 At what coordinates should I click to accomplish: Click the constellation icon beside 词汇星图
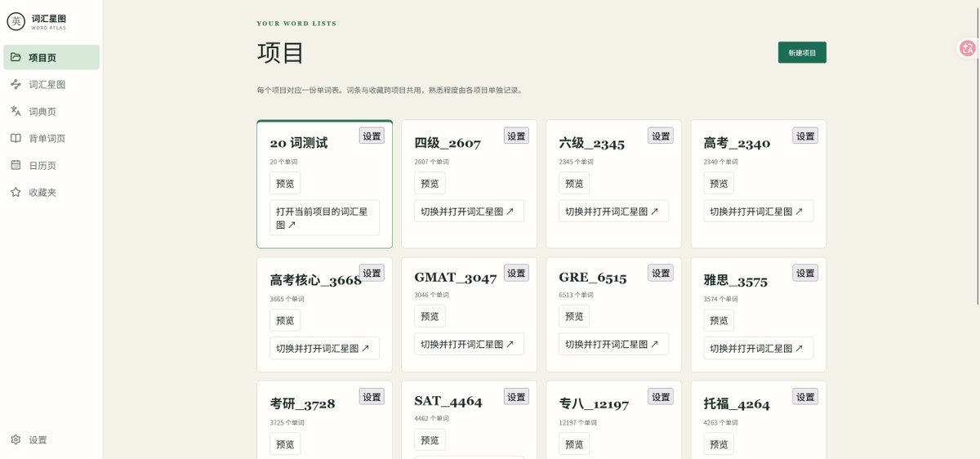point(16,84)
